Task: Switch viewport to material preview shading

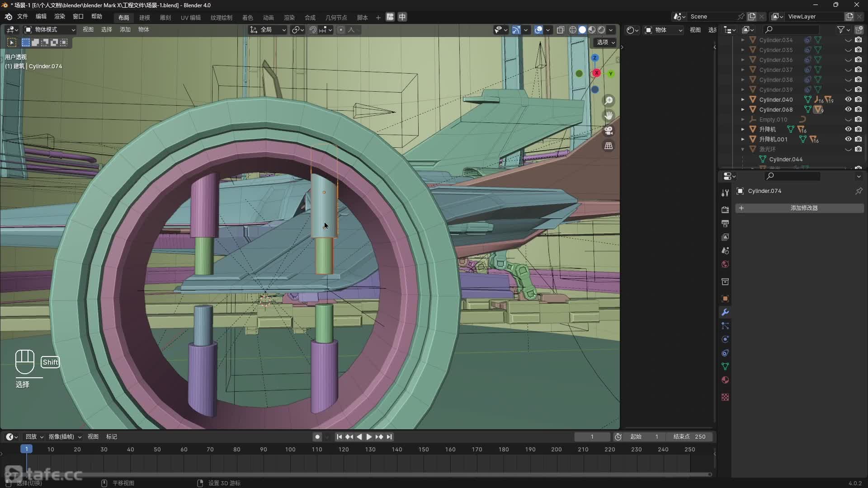Action: pyautogui.click(x=592, y=30)
